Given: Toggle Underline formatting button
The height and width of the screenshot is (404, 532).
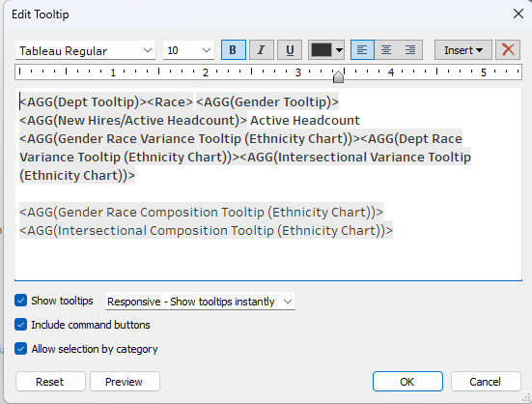Looking at the screenshot, I should [290, 50].
